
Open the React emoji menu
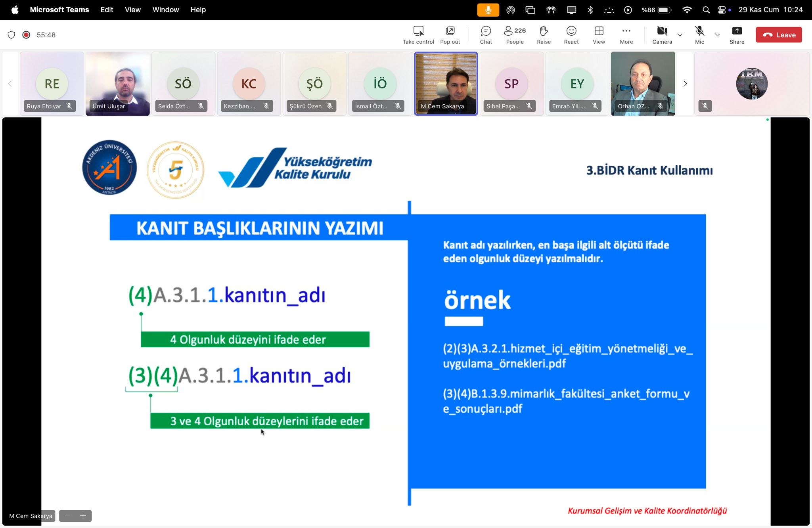571,35
